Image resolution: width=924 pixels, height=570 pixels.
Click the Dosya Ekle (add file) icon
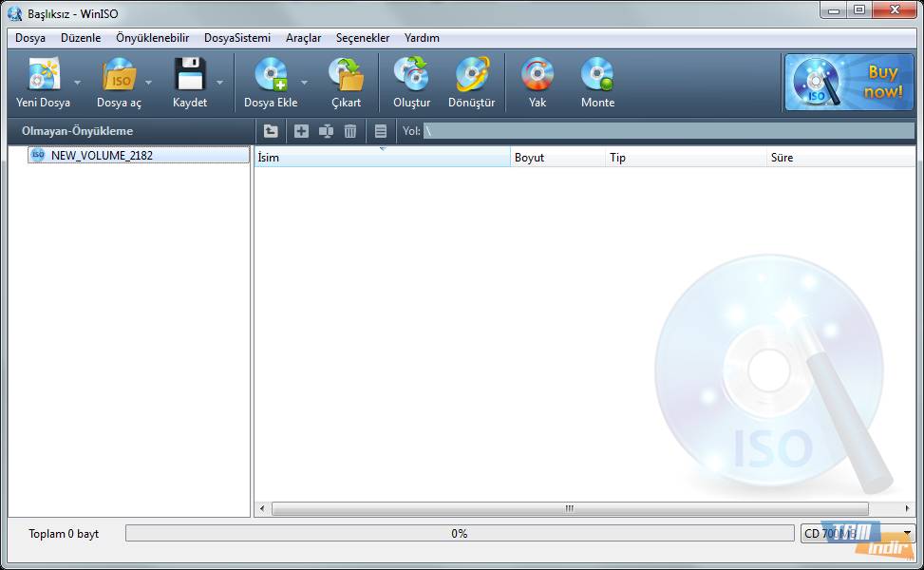coord(271,75)
